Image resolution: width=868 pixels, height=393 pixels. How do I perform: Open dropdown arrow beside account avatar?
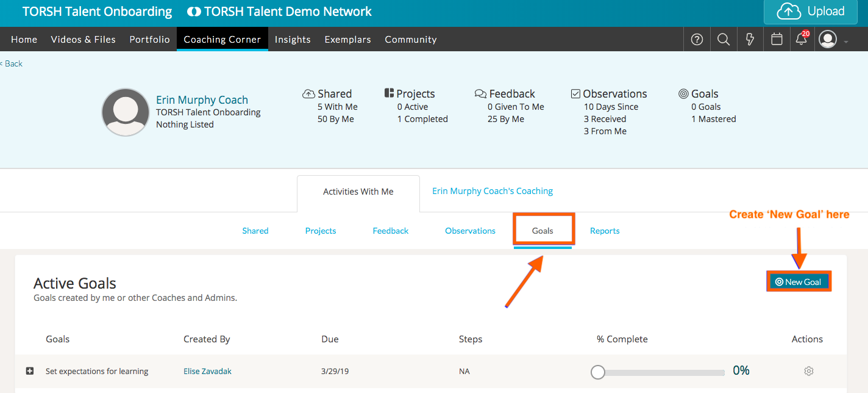[x=846, y=42]
